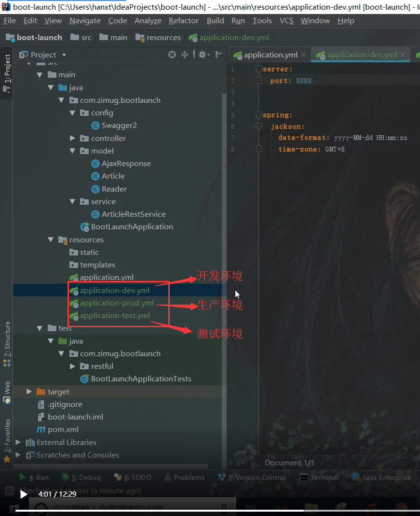Close the application.yml editor tab
420x516 pixels.
click(304, 55)
